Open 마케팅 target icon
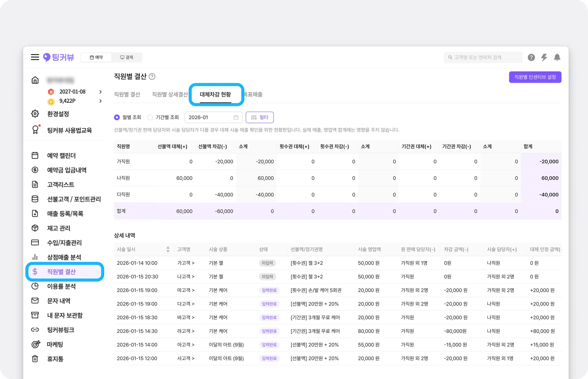 [x=35, y=344]
